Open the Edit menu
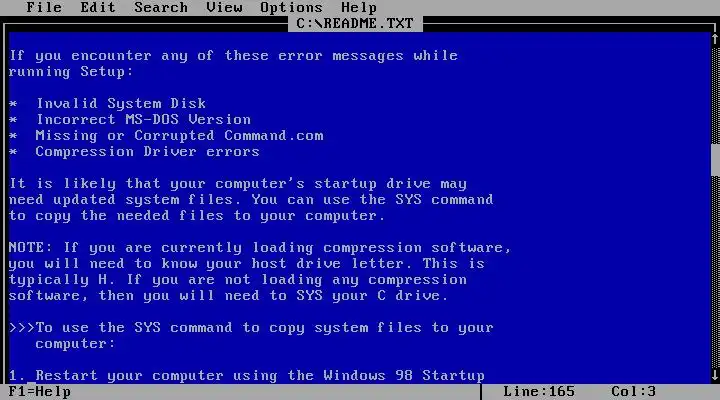The image size is (720, 400). pyautogui.click(x=98, y=7)
